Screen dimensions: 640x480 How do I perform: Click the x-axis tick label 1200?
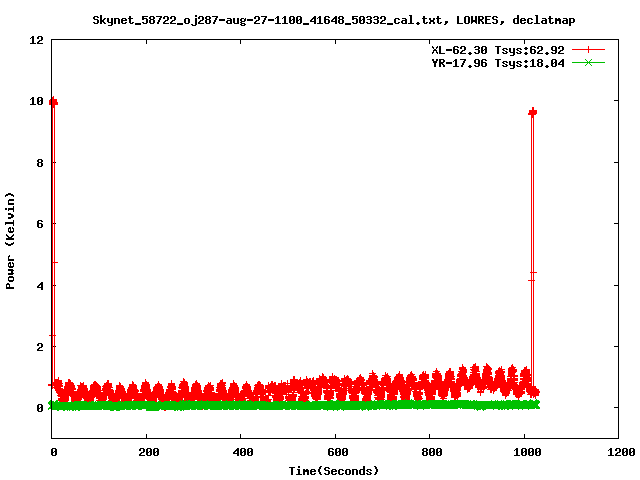pos(621,452)
